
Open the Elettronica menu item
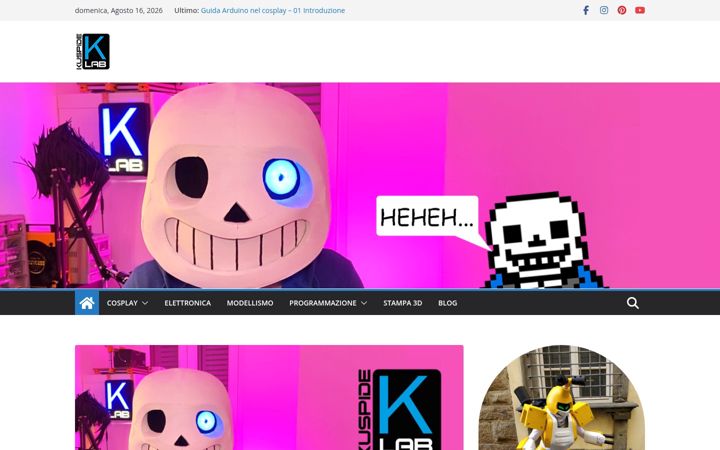(188, 303)
